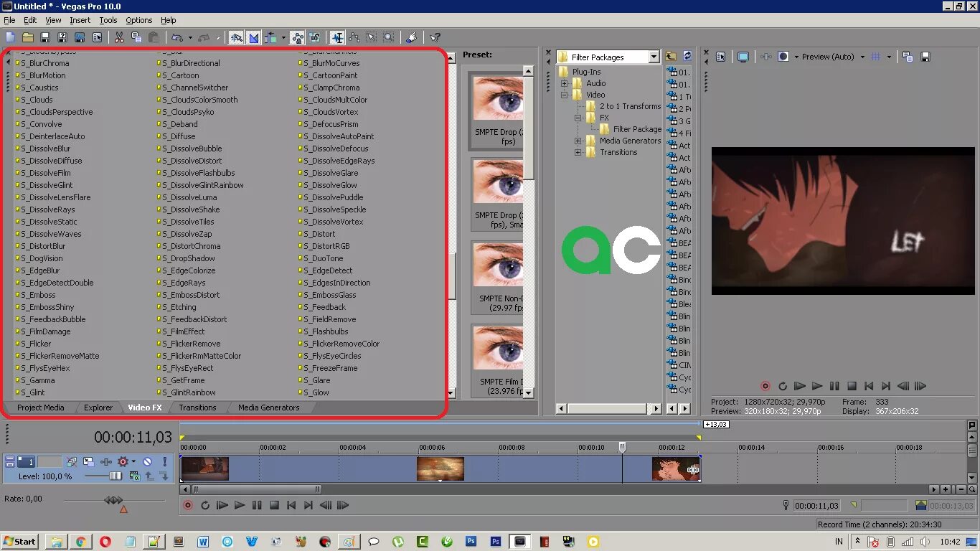Save project using floppy disk icon

point(44,37)
